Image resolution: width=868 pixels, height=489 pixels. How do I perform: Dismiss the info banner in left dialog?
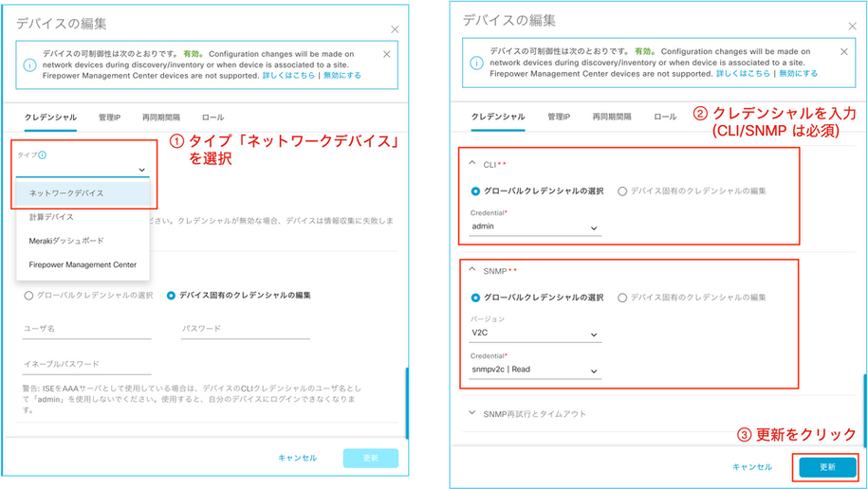pos(386,54)
